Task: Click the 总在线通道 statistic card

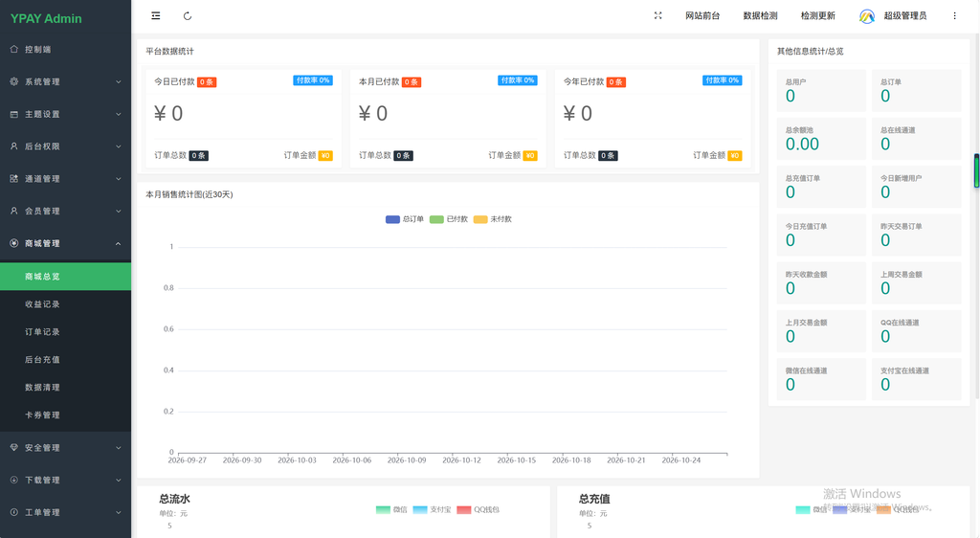Action: pyautogui.click(x=916, y=139)
